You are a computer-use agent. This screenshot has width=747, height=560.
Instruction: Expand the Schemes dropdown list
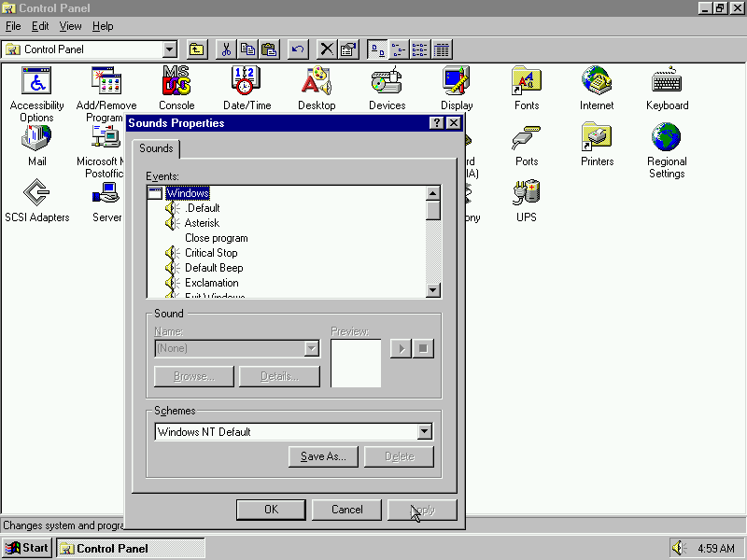(425, 432)
